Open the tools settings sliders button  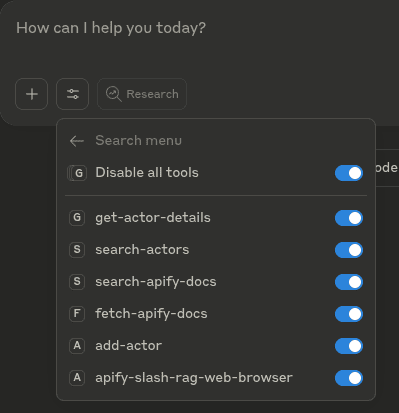73,94
